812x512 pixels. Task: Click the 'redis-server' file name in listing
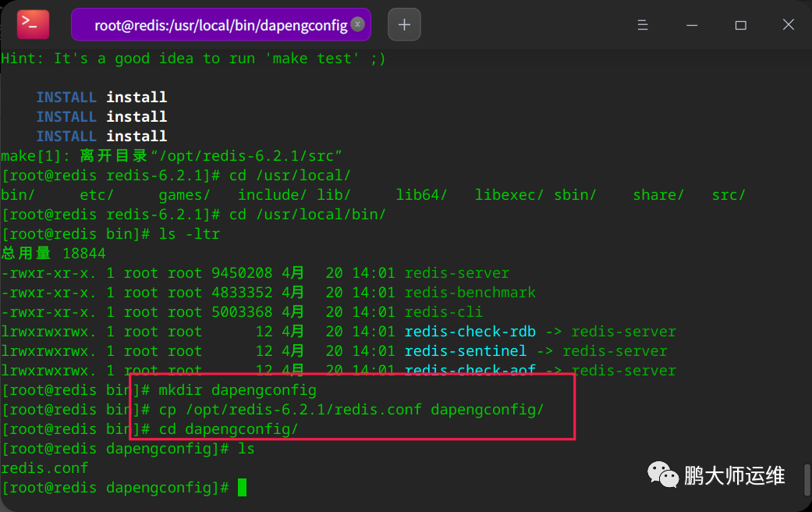(x=457, y=273)
